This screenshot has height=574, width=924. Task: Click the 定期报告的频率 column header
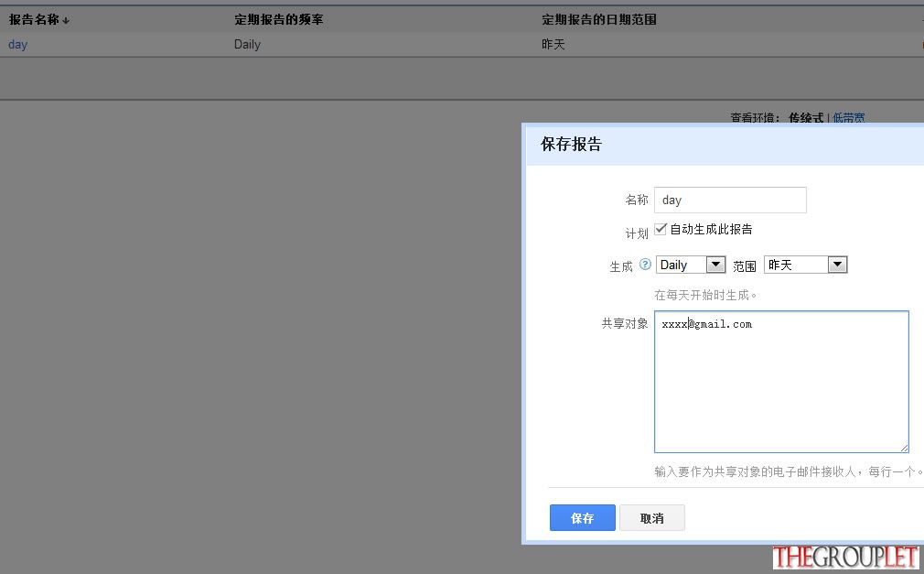(279, 19)
